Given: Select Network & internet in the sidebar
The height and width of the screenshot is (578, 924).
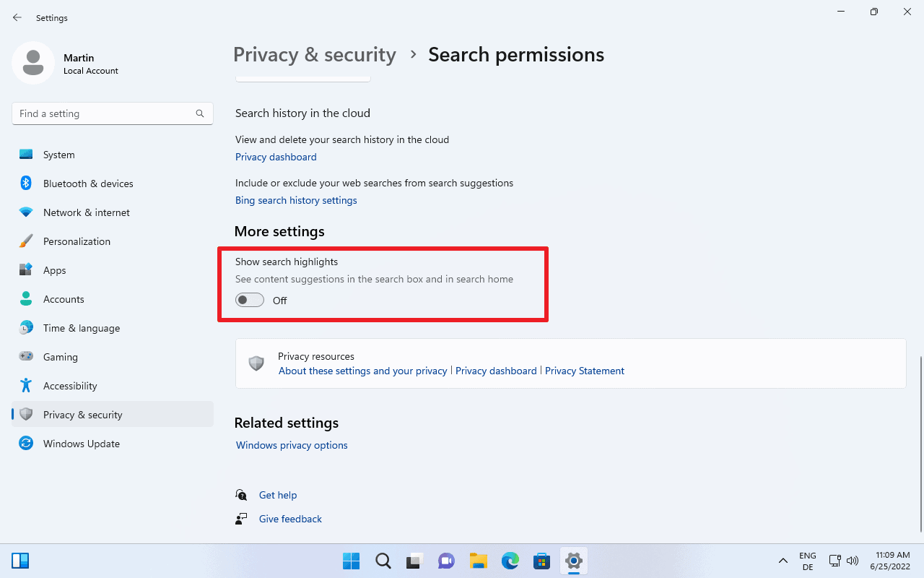Looking at the screenshot, I should click(x=87, y=212).
